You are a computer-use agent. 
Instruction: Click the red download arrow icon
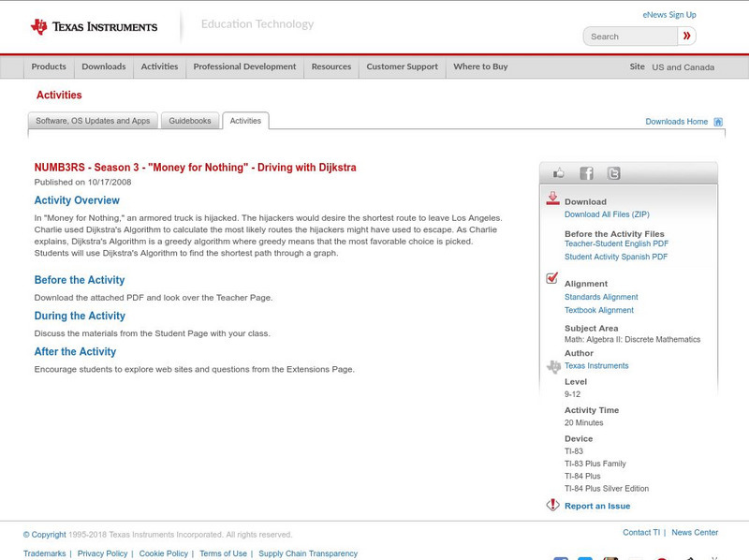coord(552,199)
